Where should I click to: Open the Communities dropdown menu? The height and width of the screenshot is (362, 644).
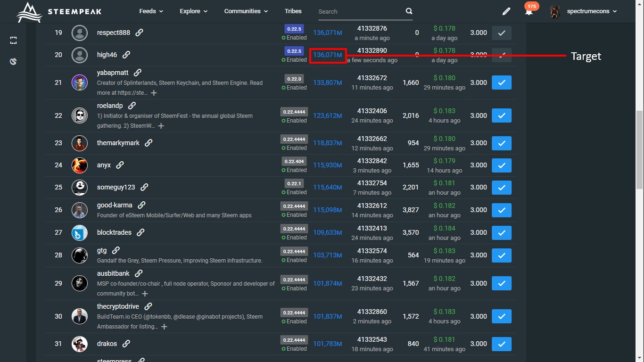(246, 11)
